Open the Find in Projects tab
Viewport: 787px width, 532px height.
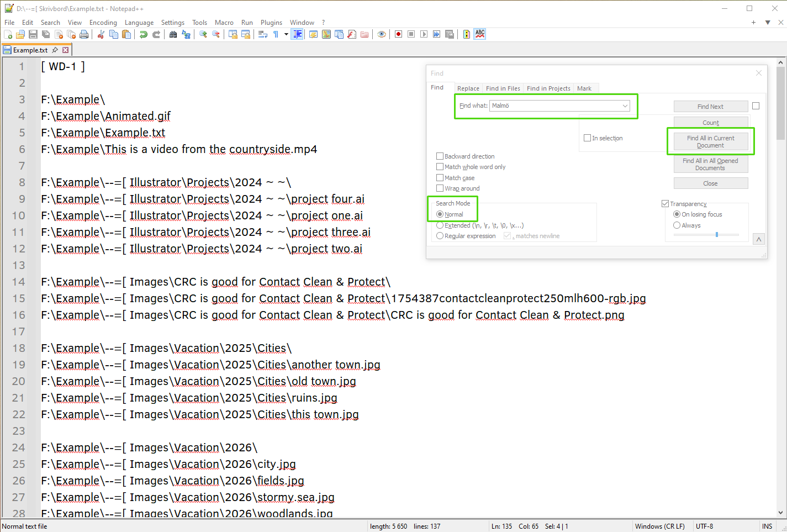(548, 88)
